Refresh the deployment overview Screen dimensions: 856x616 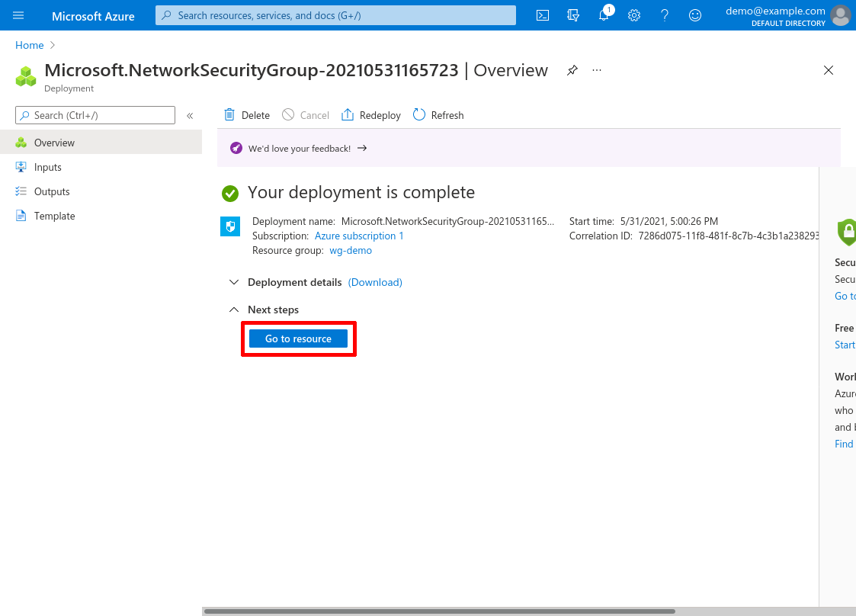point(438,114)
